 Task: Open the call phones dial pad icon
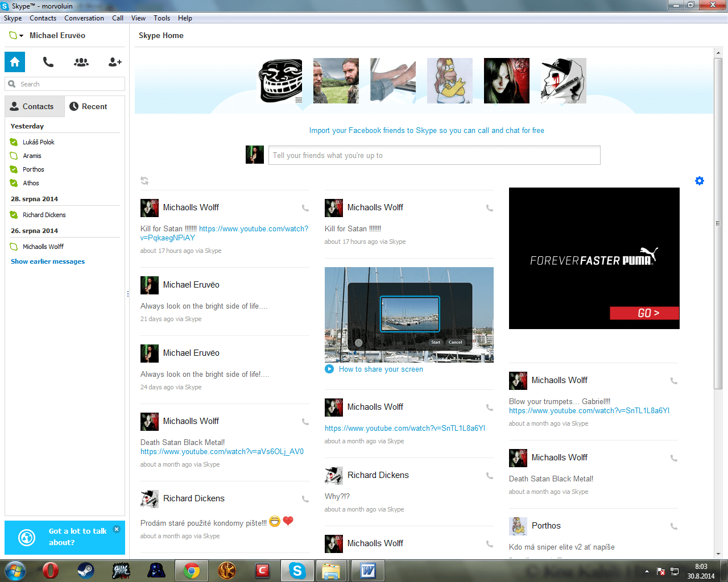(x=48, y=62)
